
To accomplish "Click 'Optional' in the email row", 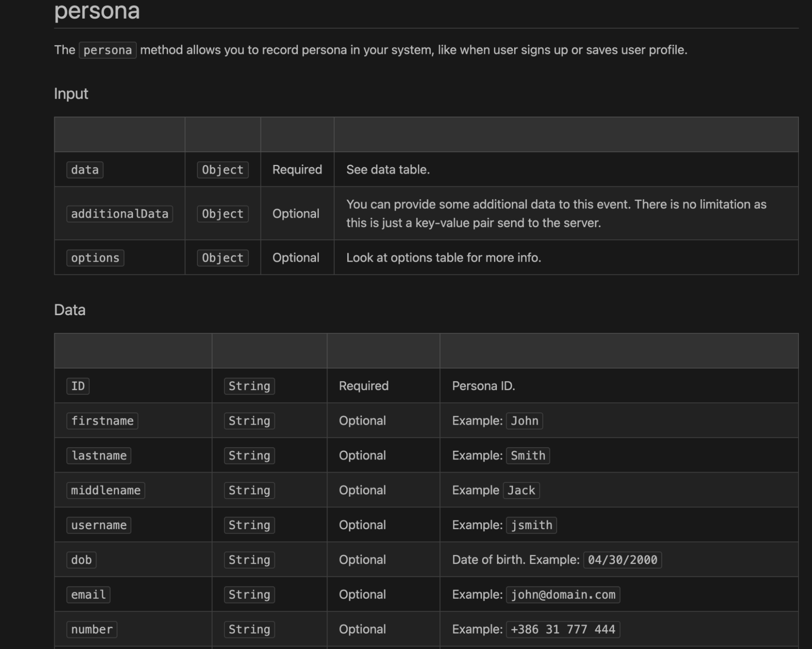I will tap(362, 595).
